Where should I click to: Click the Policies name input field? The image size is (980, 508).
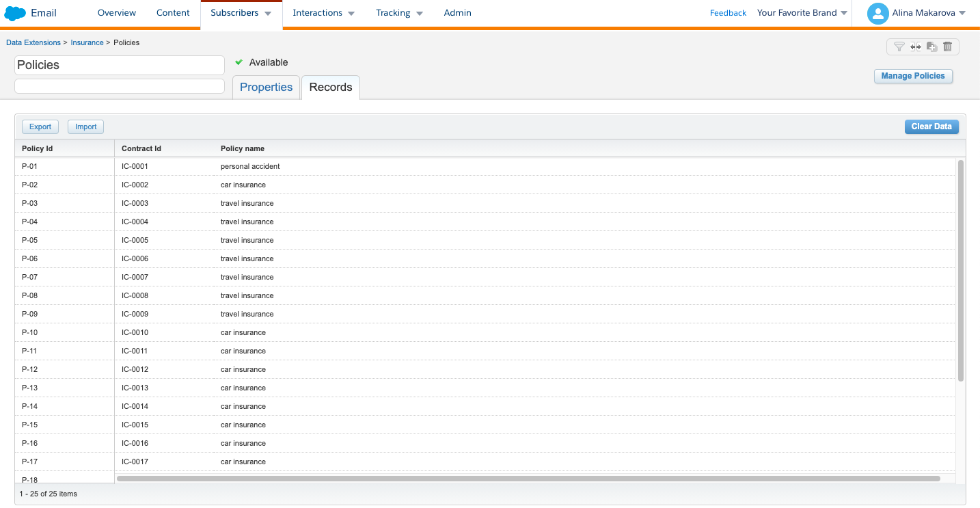(x=120, y=65)
